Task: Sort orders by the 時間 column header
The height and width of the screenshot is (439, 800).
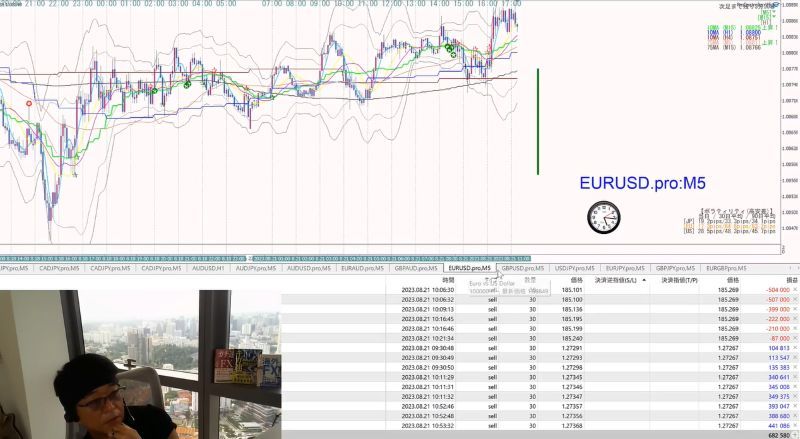Action: 447,280
